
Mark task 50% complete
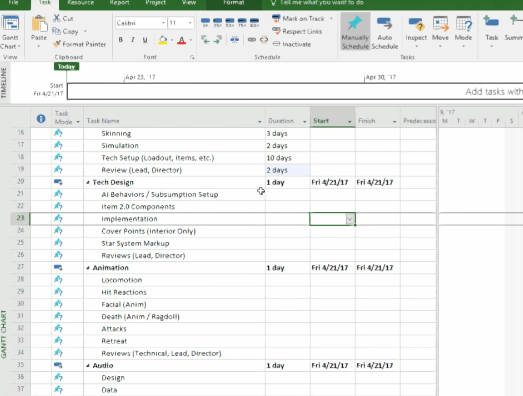(230, 22)
